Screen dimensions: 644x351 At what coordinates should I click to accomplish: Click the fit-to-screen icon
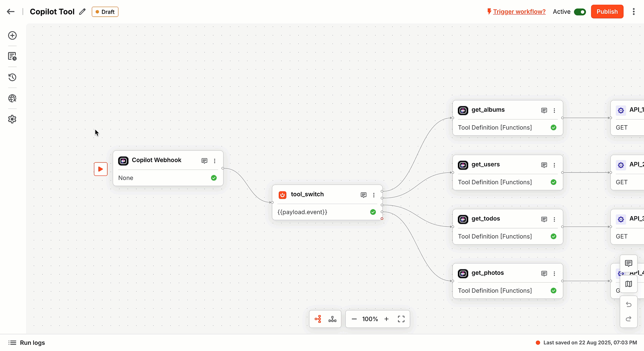point(401,319)
